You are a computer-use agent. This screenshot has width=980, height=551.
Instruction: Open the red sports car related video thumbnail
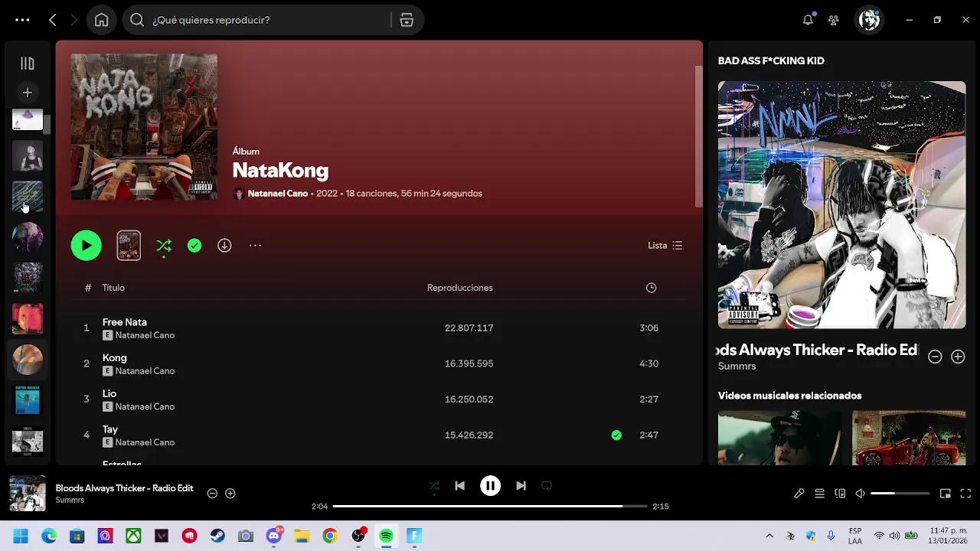tap(909, 438)
